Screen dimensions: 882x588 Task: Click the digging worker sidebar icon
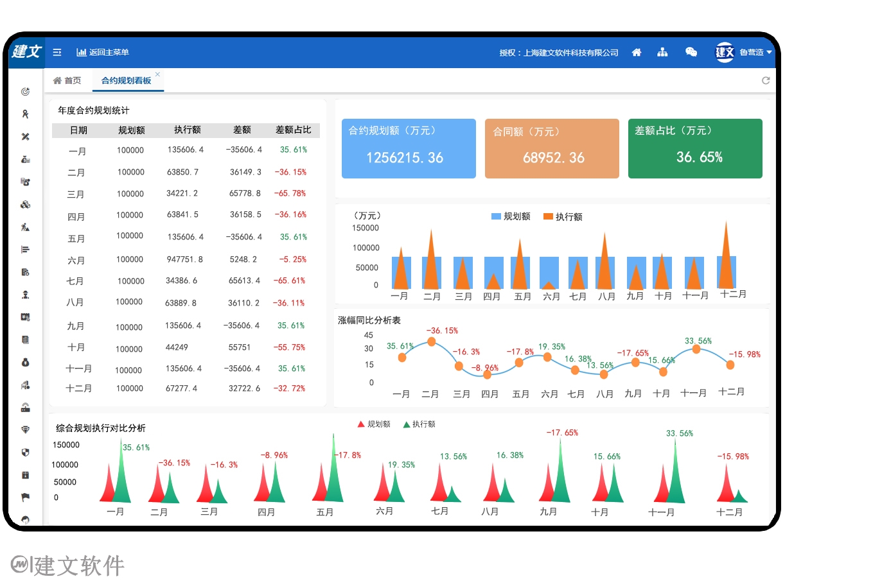click(x=25, y=227)
